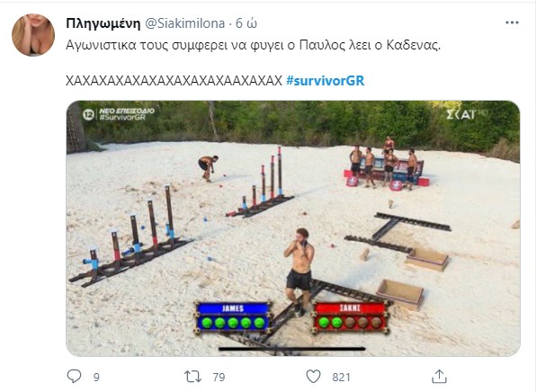The image size is (545, 392).
Task: Click the share upload icon
Action: coord(439,377)
